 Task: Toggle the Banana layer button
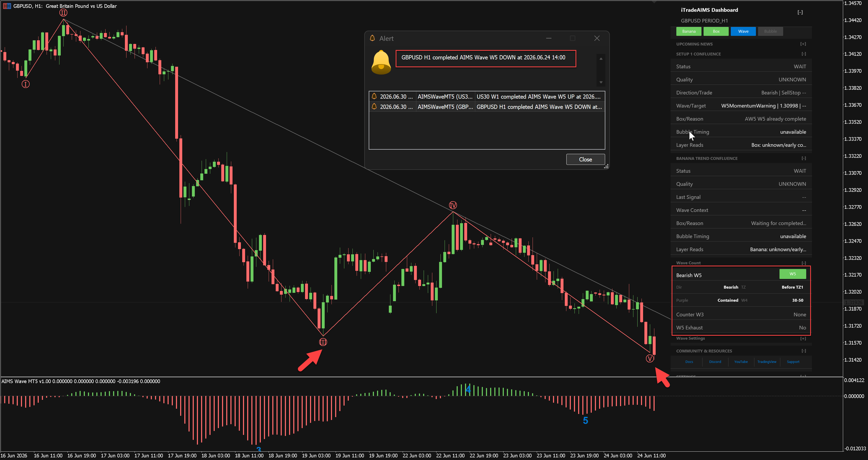coord(689,31)
